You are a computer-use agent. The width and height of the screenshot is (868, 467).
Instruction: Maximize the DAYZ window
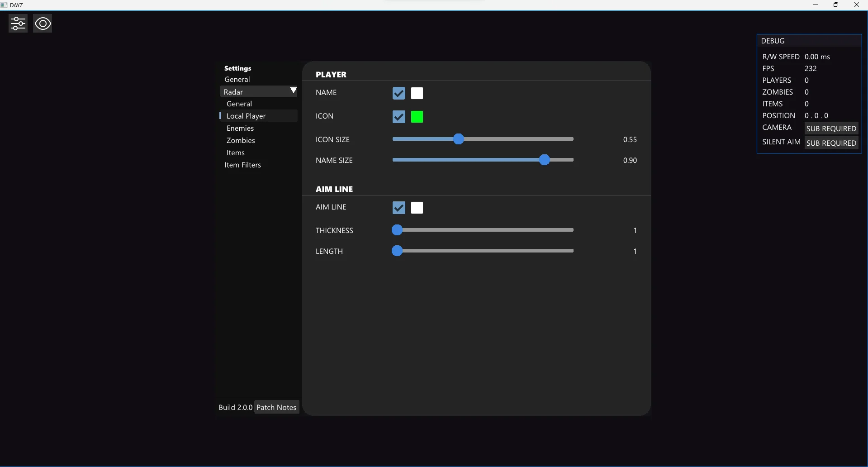(x=836, y=5)
